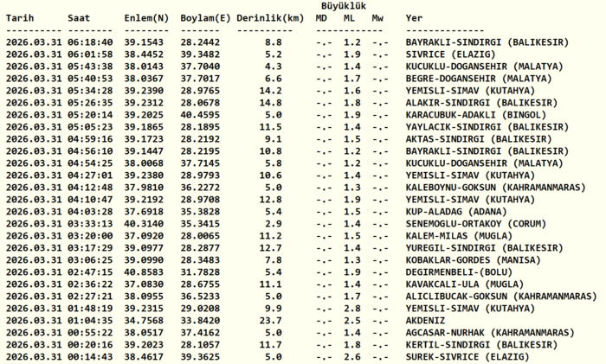Click the 2.8 ML magnitude value
606x364 pixels.
[x=351, y=307]
